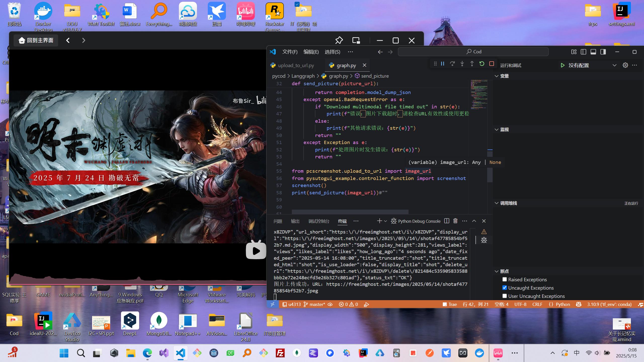
Task: Click the Step Into debug arrow
Action: coord(462,64)
